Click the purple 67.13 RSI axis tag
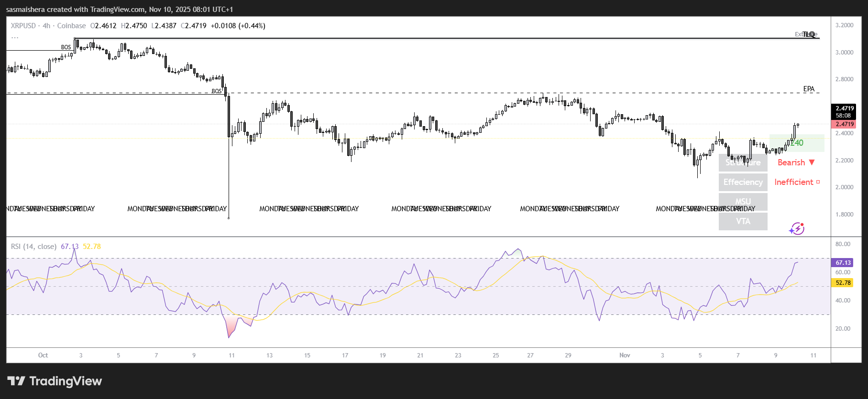 click(x=843, y=263)
